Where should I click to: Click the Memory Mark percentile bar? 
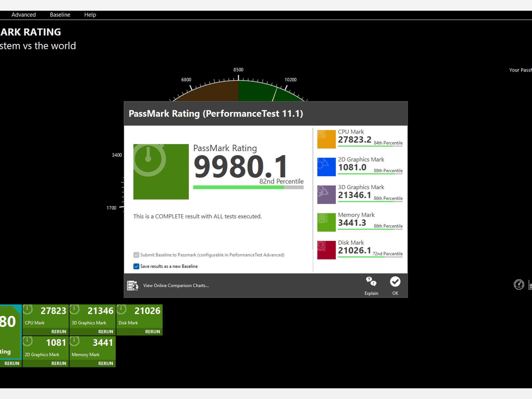click(370, 229)
